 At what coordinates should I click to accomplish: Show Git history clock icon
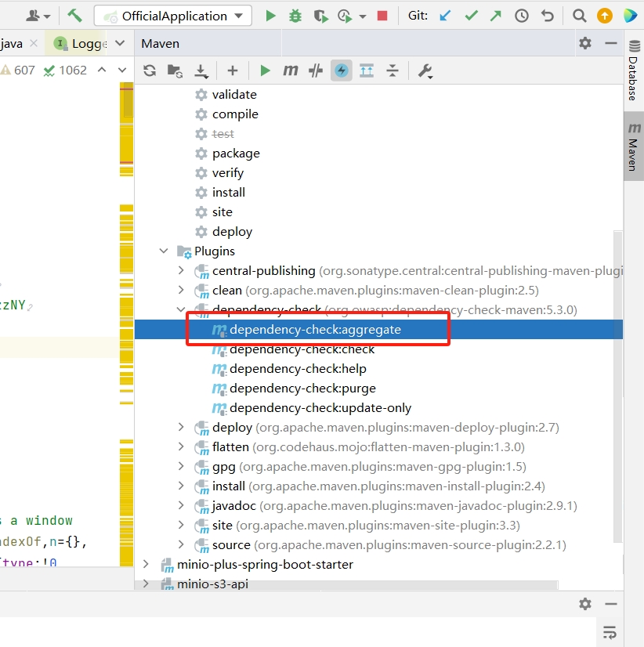click(522, 16)
